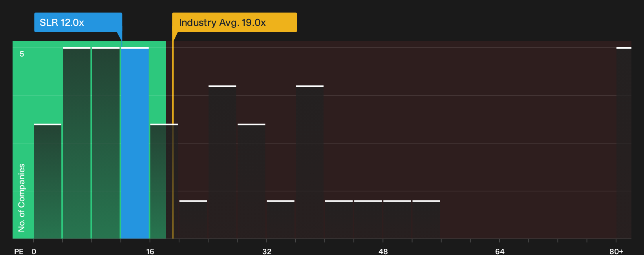The image size is (644, 255).
Task: Click the y-axis value 5
Action: click(22, 54)
